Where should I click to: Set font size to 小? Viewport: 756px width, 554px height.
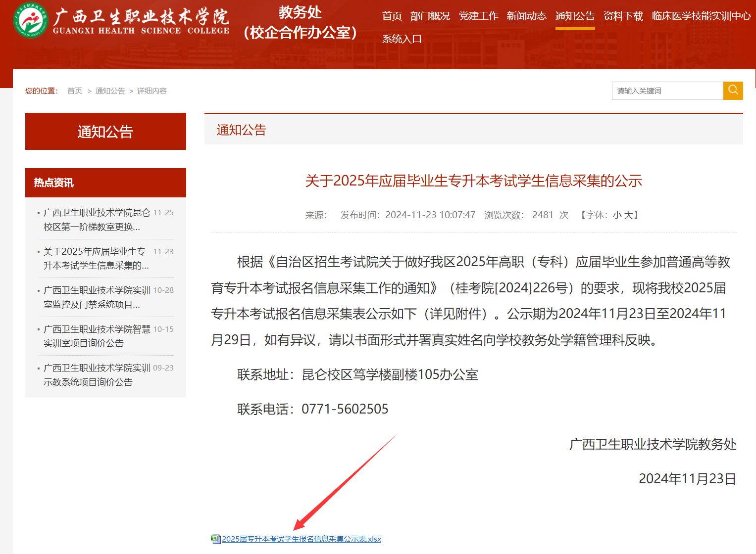coord(617,215)
